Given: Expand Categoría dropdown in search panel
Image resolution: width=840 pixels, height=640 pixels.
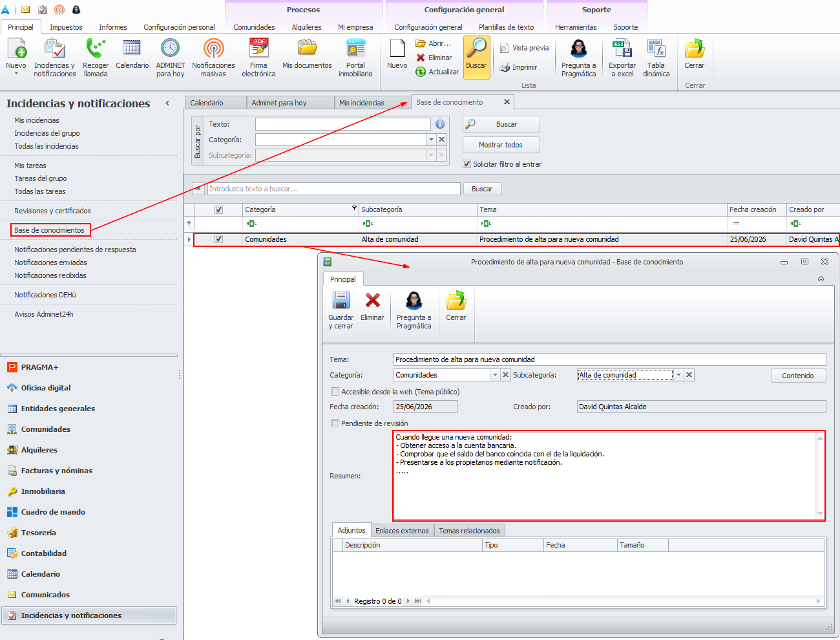Looking at the screenshot, I should click(x=431, y=140).
